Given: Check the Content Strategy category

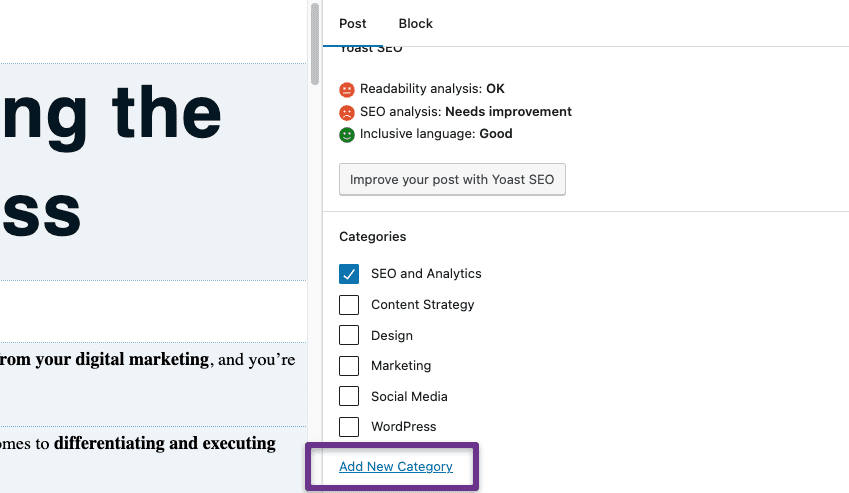Looking at the screenshot, I should [349, 305].
